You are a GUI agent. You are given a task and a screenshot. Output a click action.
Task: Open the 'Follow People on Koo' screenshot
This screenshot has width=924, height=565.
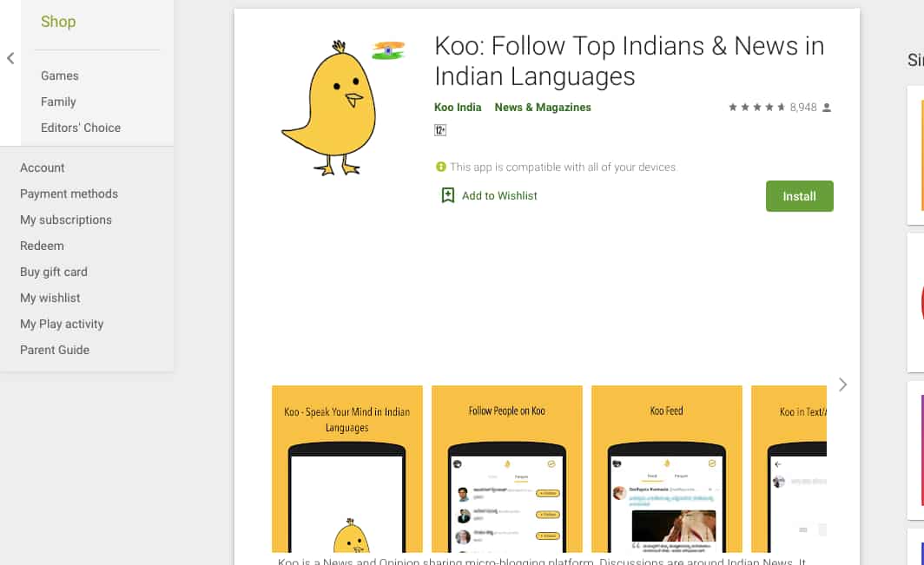(x=507, y=469)
